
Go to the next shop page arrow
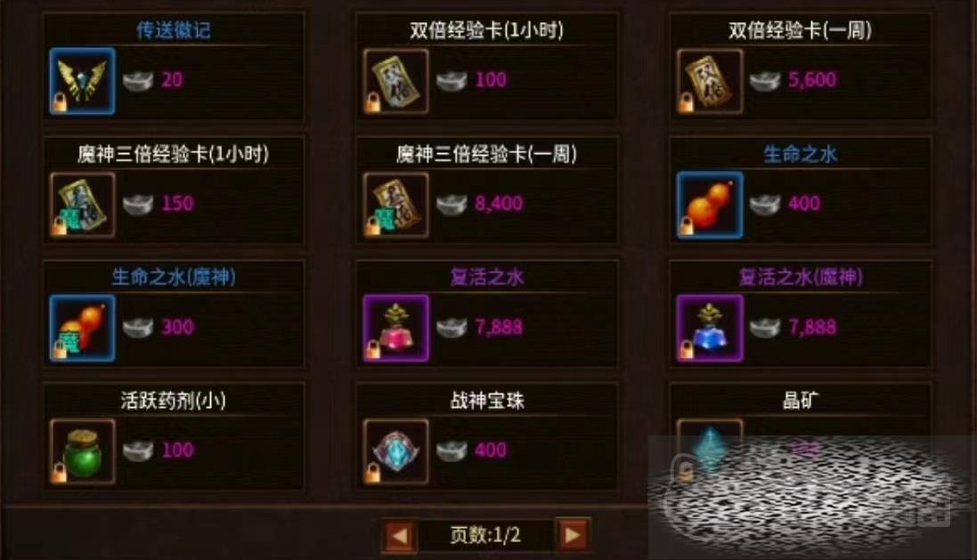click(573, 535)
